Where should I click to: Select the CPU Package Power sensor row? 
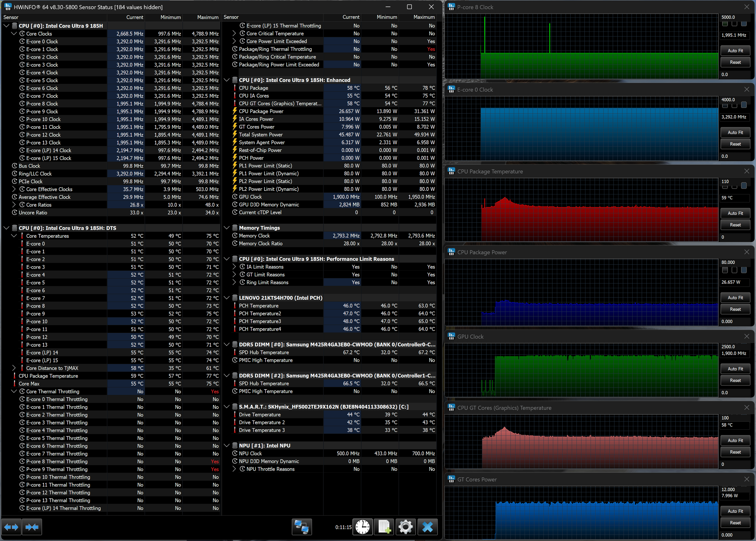point(261,111)
